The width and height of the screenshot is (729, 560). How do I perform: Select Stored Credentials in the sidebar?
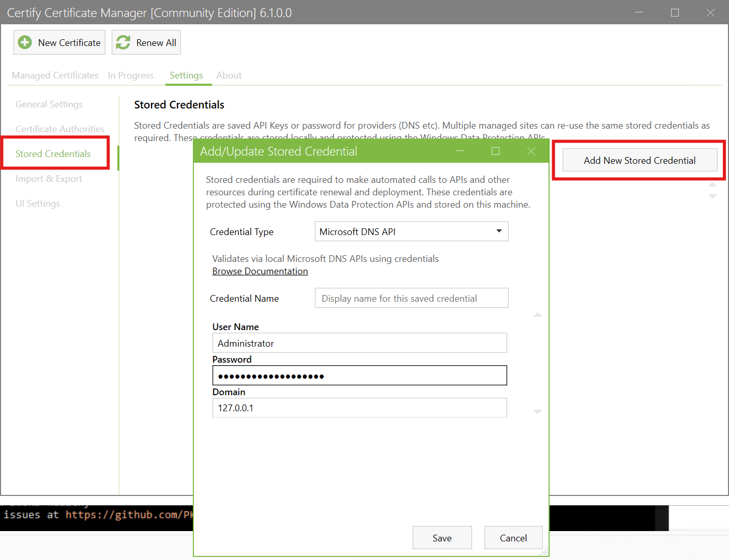coord(53,154)
